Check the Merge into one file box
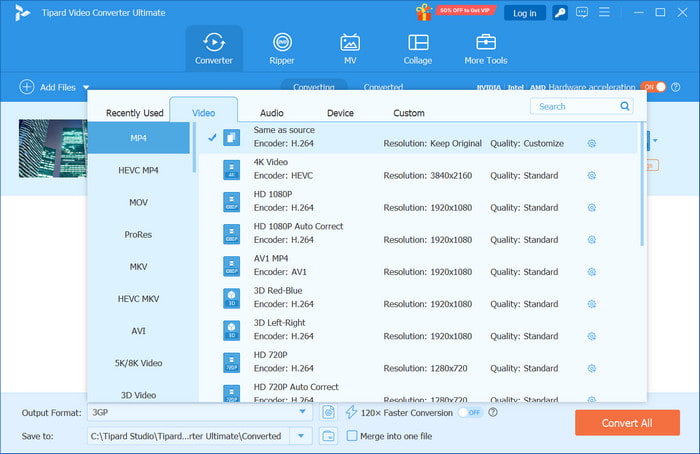700x454 pixels. tap(352, 436)
